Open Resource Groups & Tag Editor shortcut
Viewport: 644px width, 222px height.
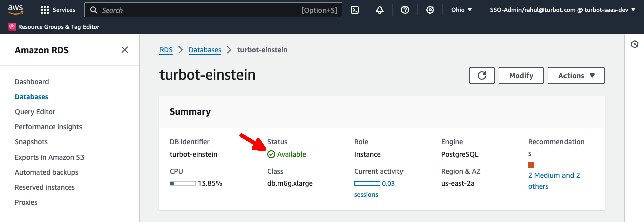53,27
